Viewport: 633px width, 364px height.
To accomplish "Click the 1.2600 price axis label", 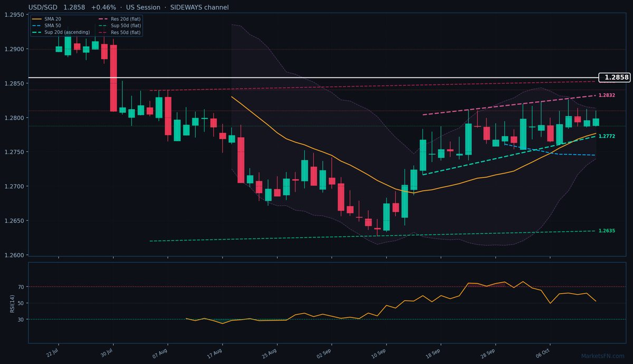I will (14, 255).
